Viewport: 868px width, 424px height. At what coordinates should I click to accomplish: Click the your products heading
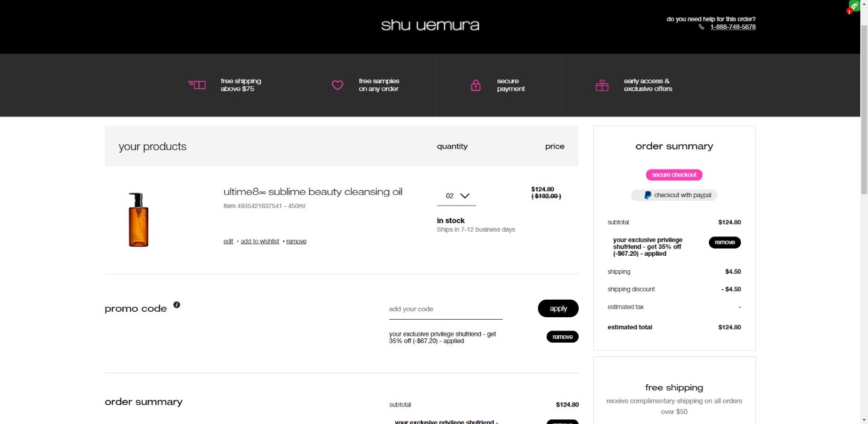(153, 147)
